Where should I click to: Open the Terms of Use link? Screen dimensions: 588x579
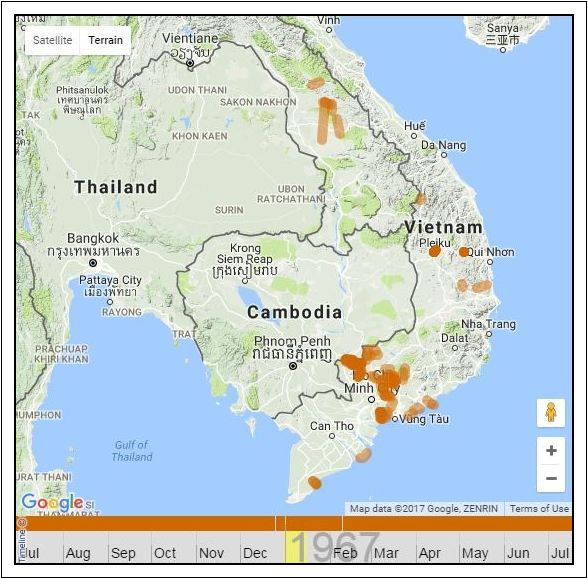539,508
